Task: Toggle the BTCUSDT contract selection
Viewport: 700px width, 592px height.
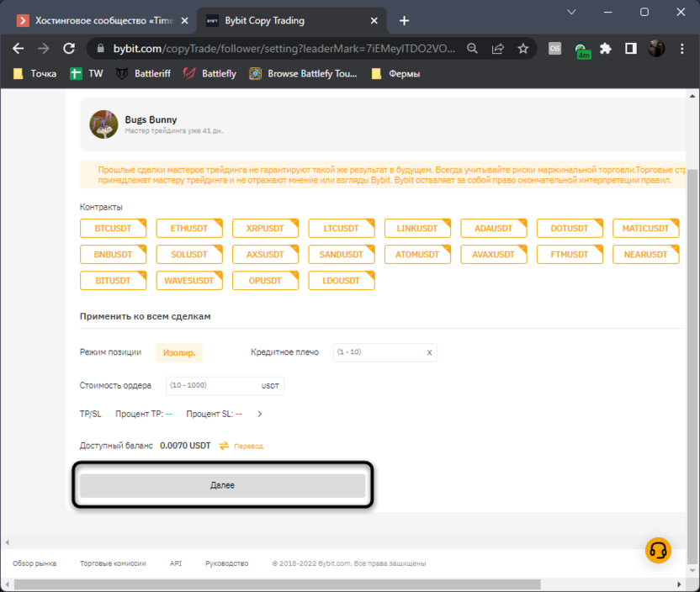Action: pos(114,228)
